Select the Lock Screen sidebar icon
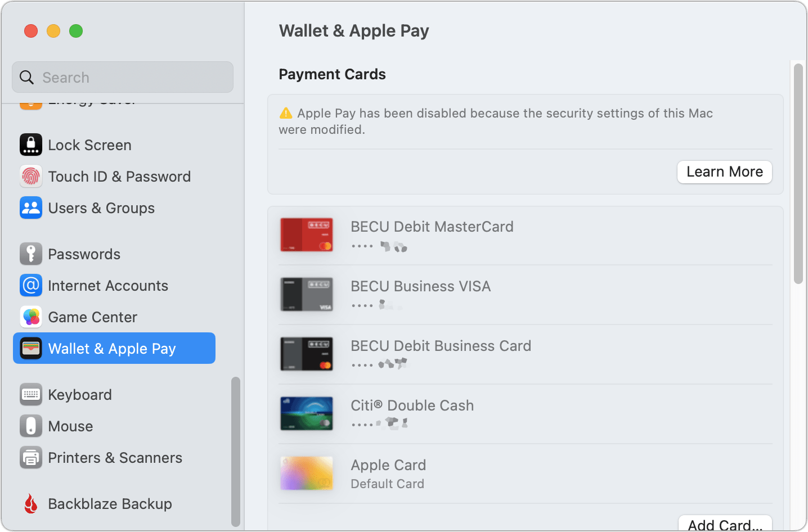The image size is (808, 532). pos(30,145)
